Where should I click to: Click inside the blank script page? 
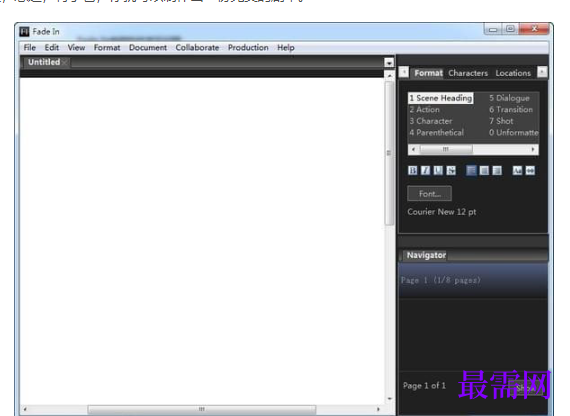[x=202, y=240]
